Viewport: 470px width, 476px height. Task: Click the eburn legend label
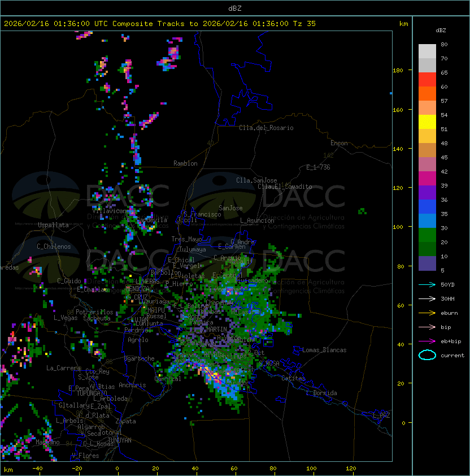coord(449,313)
